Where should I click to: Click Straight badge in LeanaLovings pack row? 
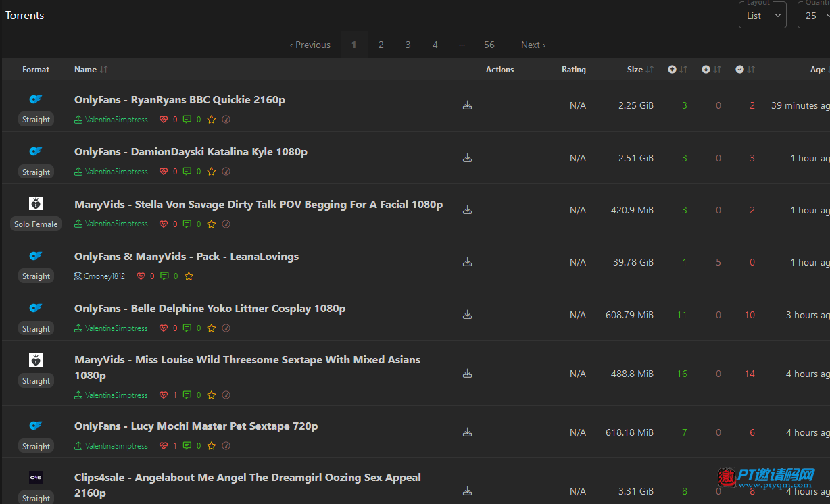pos(36,276)
